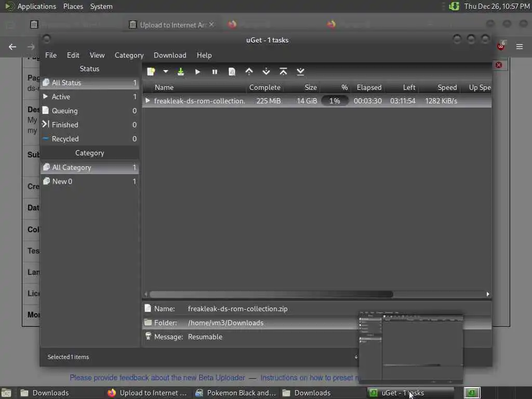
Task: Pause the download with pause icon
Action: tap(215, 72)
